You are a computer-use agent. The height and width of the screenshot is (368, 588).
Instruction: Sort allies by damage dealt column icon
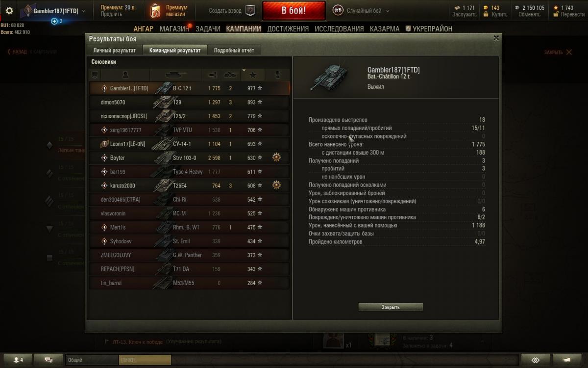pos(212,75)
